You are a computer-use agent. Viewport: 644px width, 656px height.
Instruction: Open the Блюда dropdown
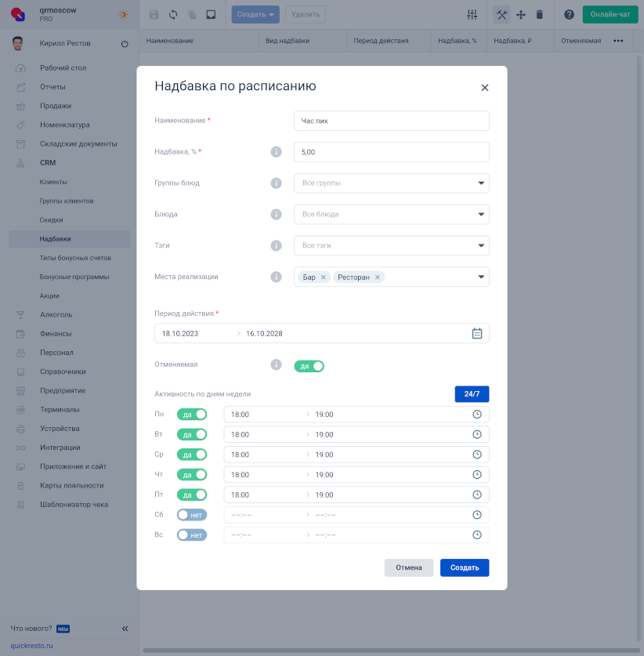(392, 214)
